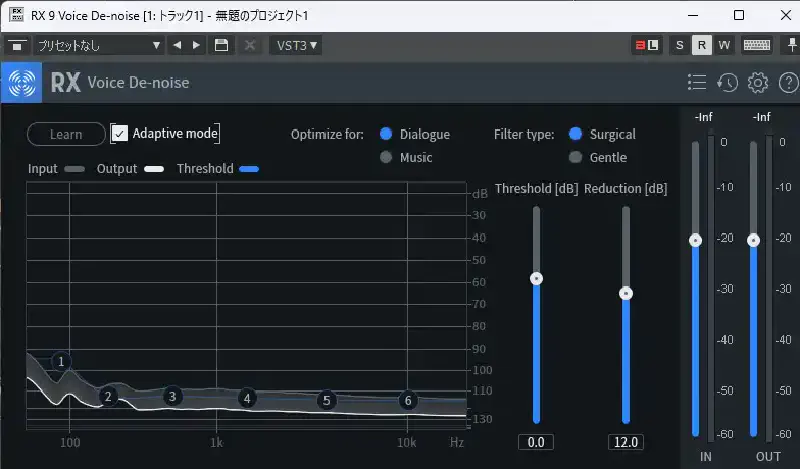Select threshold node 4 on the graph
This screenshot has height=469, width=800.
coord(247,399)
